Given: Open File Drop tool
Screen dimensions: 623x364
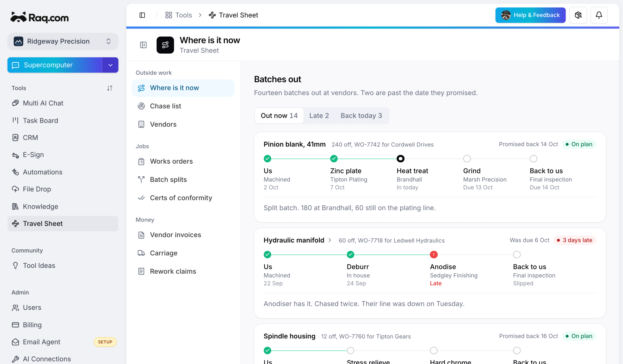Looking at the screenshot, I should 63,189.
